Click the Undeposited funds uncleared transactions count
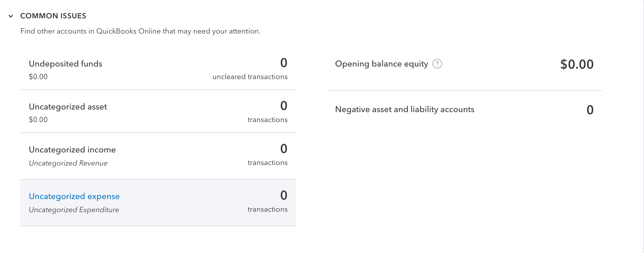This screenshot has height=253, width=644. (284, 63)
